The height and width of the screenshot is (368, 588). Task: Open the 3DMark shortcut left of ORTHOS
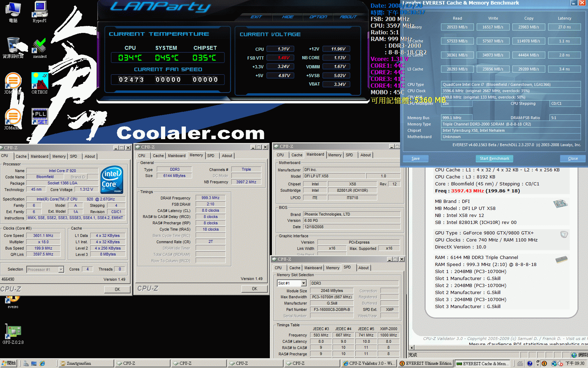(13, 83)
